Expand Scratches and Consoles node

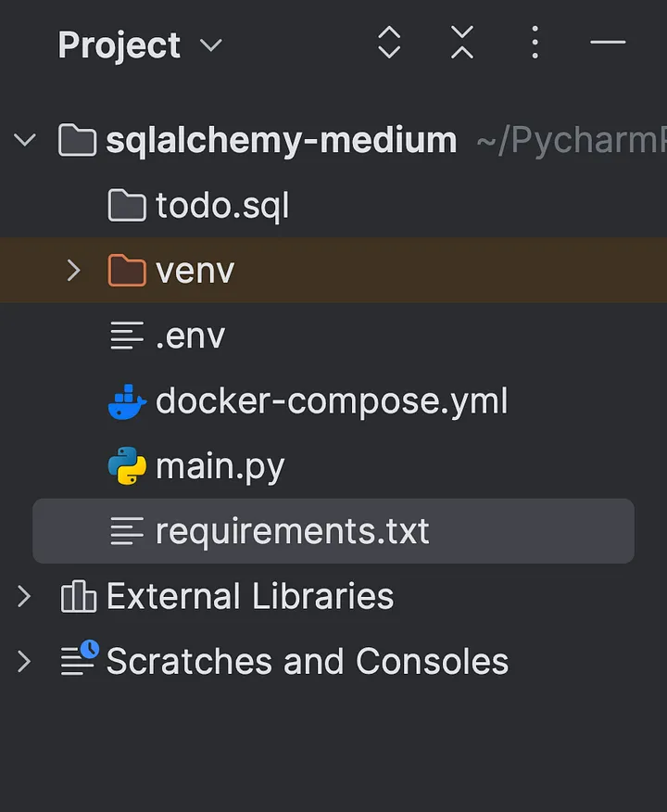23,661
